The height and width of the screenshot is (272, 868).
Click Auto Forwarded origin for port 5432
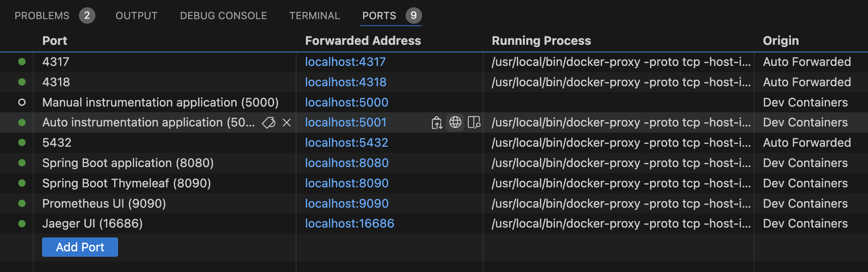click(x=807, y=143)
